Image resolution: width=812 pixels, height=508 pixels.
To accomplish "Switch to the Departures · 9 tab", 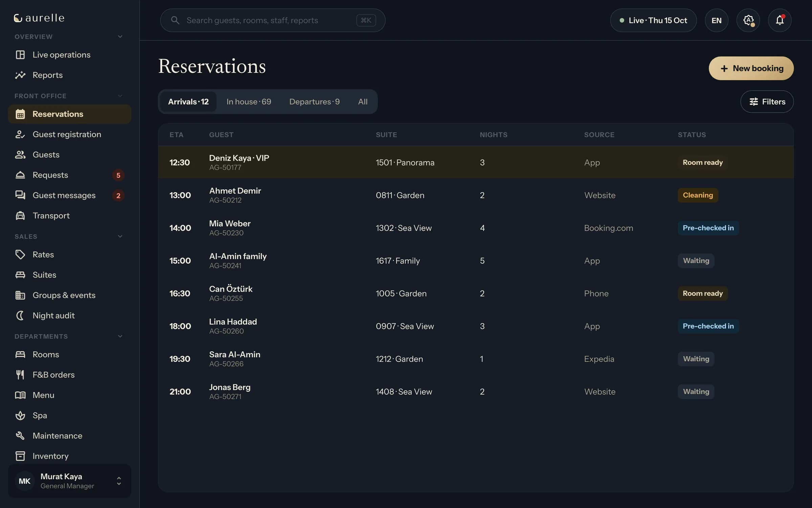I will tap(314, 102).
